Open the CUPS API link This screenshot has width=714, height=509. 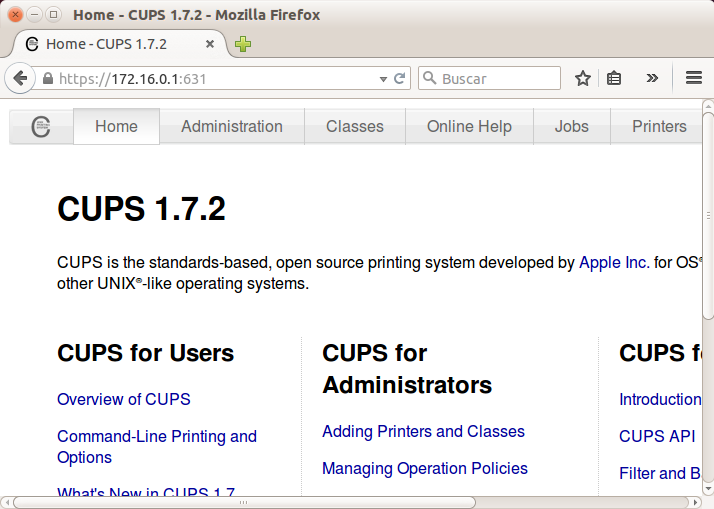[657, 436]
